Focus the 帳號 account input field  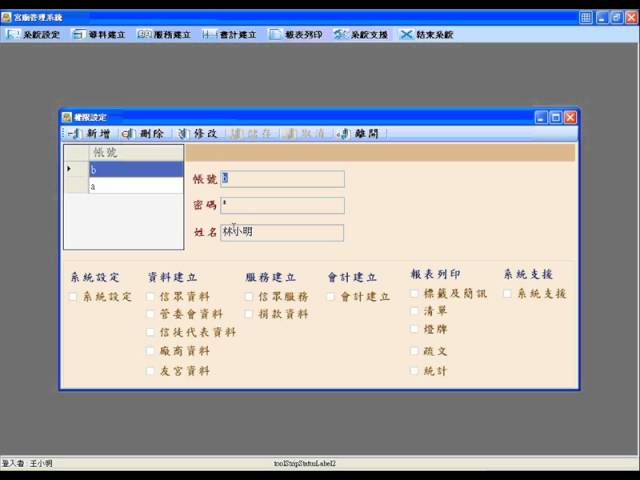282,179
